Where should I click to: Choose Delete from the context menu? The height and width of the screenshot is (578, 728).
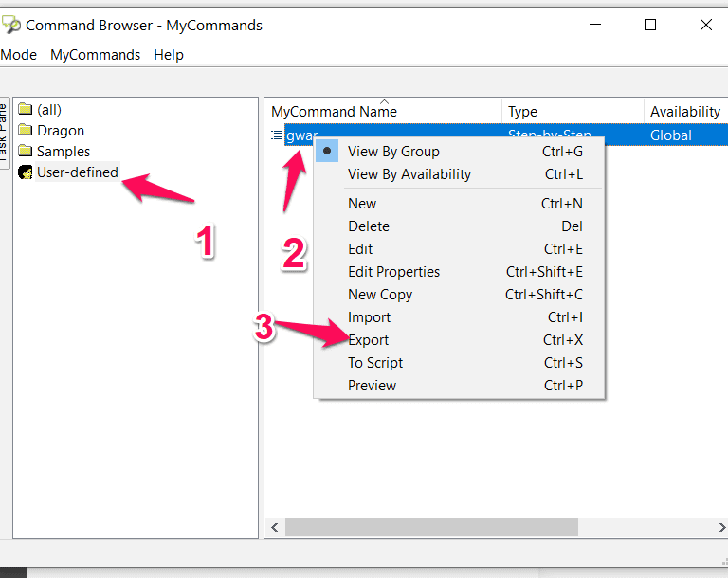[460, 226]
